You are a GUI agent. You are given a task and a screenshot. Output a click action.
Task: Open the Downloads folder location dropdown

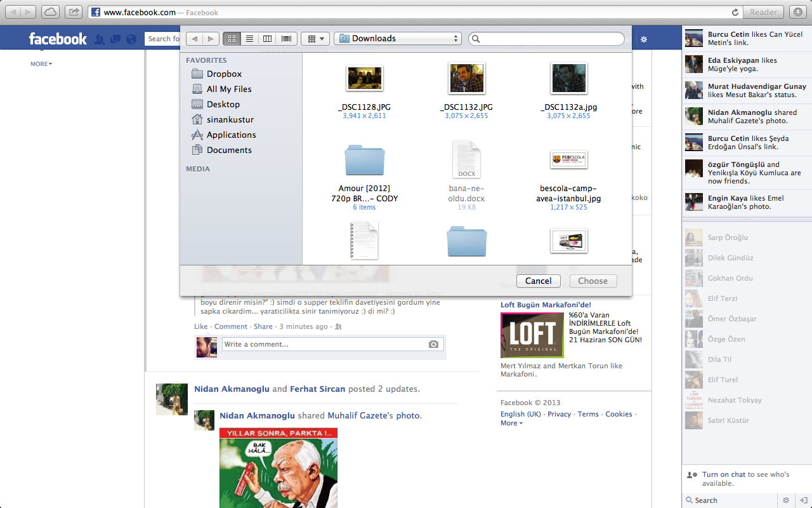398,39
